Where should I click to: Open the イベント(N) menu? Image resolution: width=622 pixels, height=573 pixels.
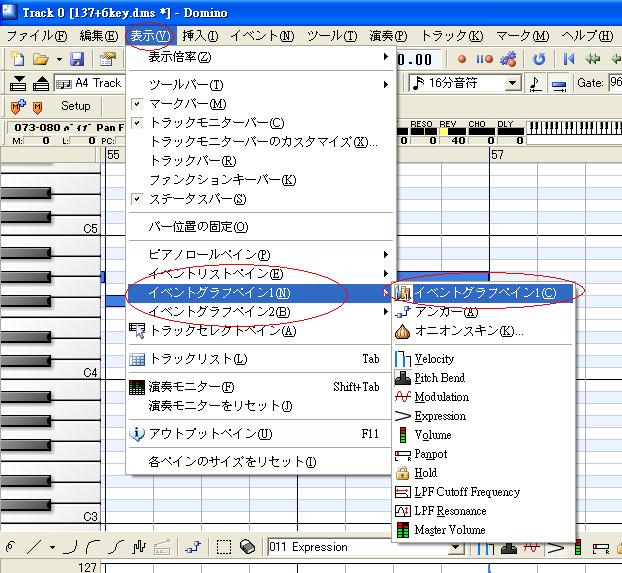[262, 36]
